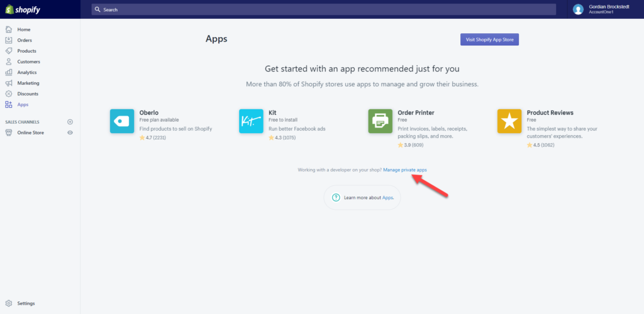Click the Shopify logo in the header
Viewport: 644px width, 314px height.
pos(23,9)
